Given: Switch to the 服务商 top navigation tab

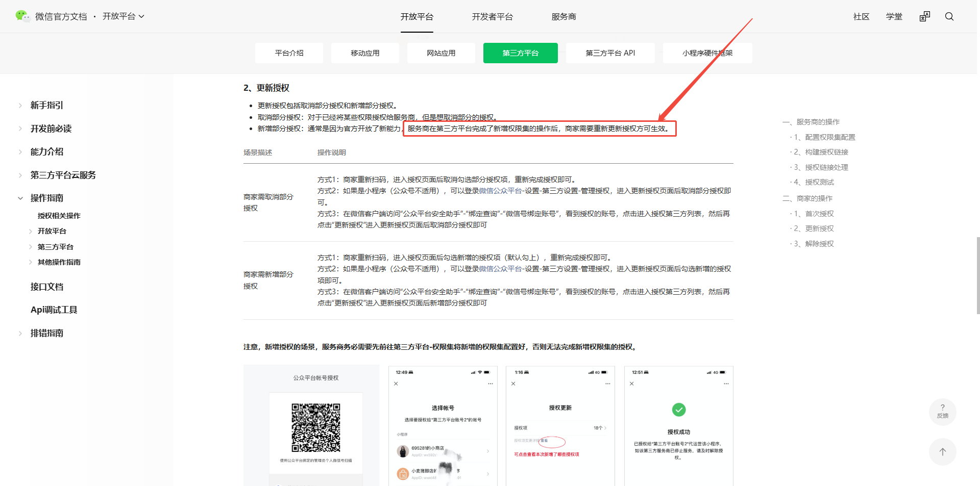Looking at the screenshot, I should [x=564, y=17].
